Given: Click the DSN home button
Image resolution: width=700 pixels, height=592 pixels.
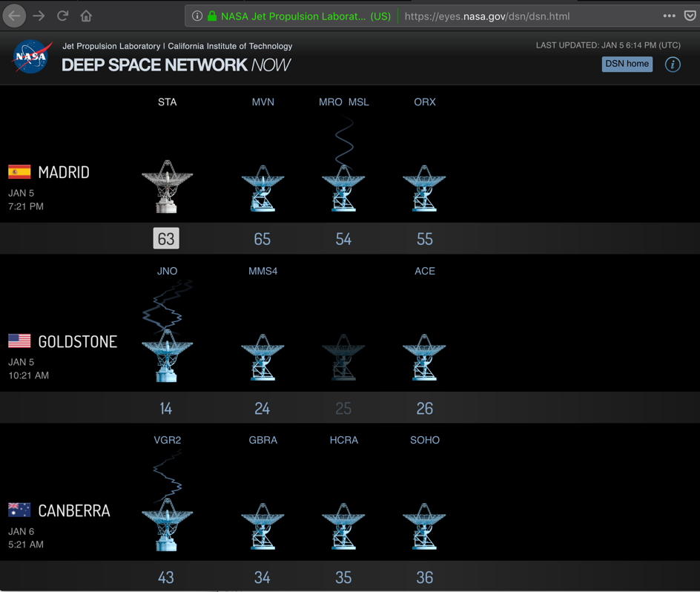Looking at the screenshot, I should (627, 64).
